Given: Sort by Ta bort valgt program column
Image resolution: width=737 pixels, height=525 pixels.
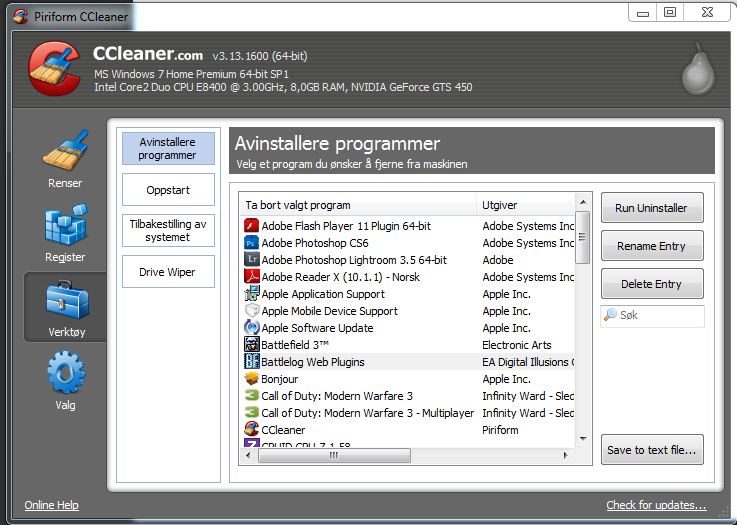Looking at the screenshot, I should pos(358,205).
